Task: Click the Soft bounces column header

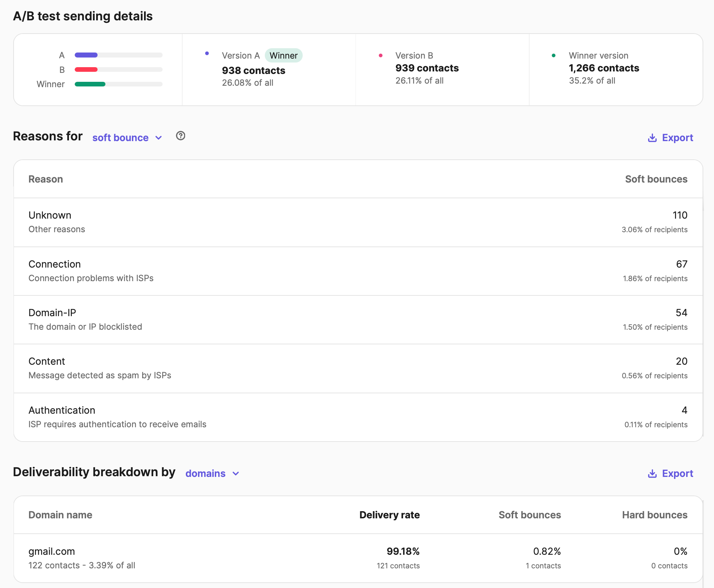Action: tap(656, 179)
